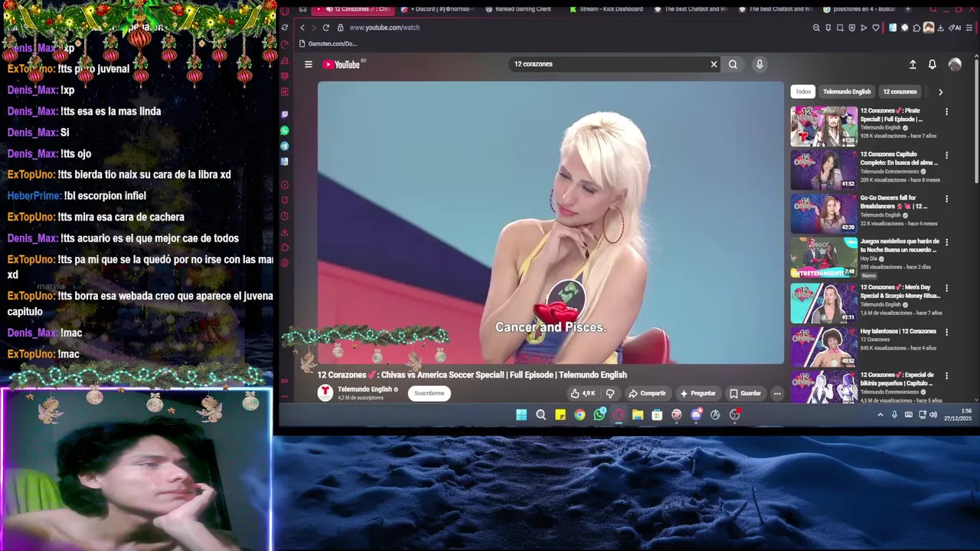Select the '12 corazones' filter chip
The image size is (980, 551).
(x=900, y=92)
